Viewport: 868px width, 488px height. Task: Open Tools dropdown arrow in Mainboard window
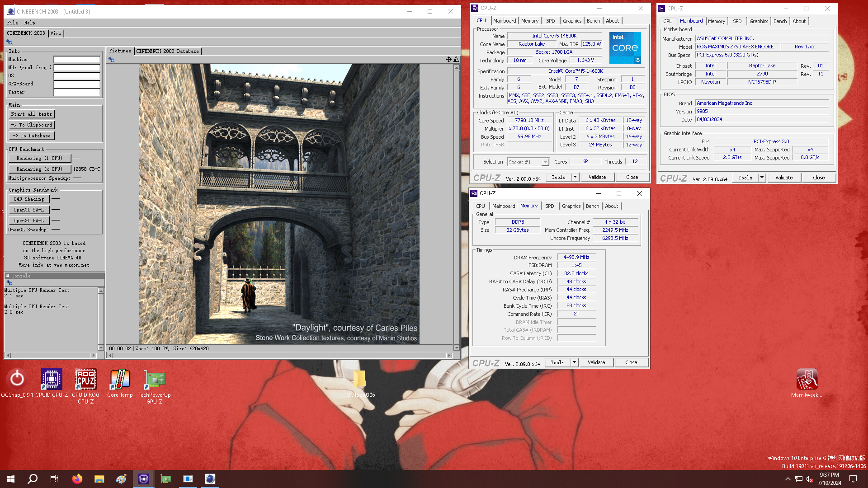click(x=762, y=178)
